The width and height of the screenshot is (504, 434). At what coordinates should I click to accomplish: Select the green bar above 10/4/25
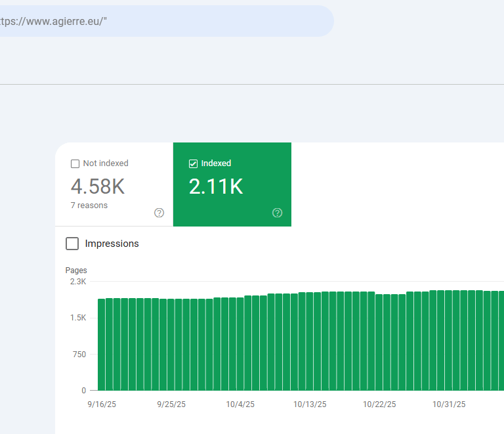pos(240,345)
